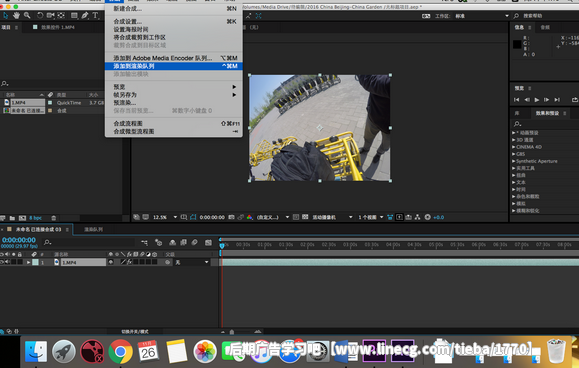Click label color swatch of 1.MP4 layer
This screenshot has width=579, height=368.
(35, 262)
